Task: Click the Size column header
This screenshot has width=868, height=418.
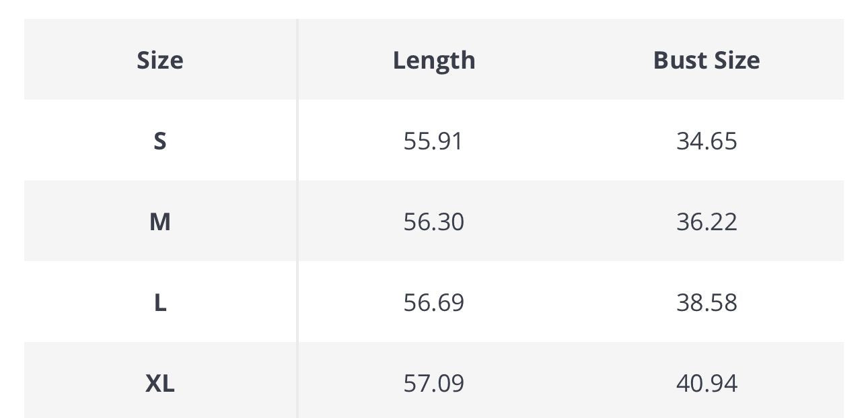Action: click(159, 61)
